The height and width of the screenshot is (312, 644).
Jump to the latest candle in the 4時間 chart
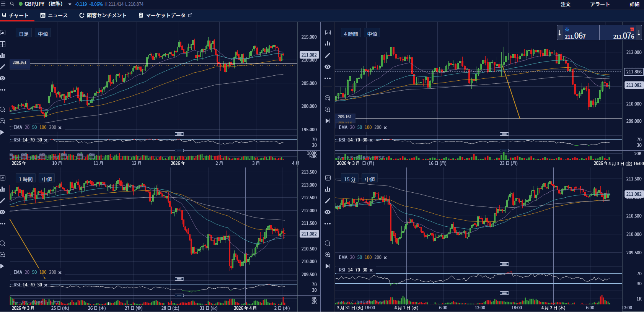pos(328,121)
